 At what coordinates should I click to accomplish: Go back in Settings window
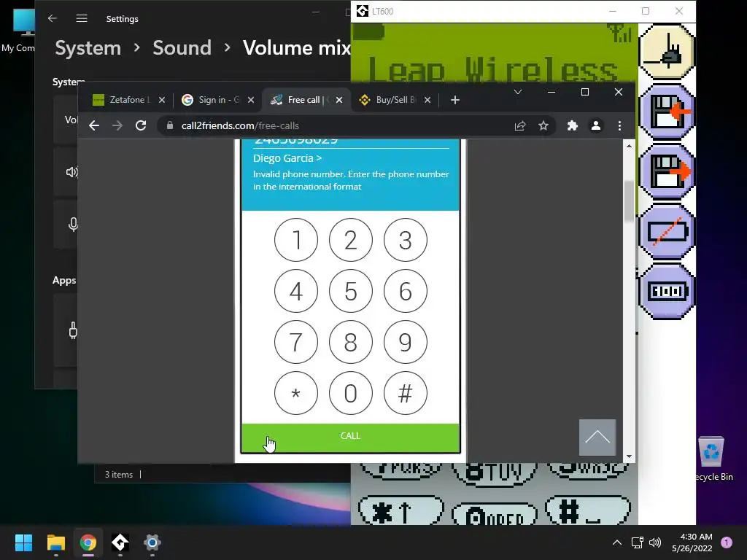[53, 18]
